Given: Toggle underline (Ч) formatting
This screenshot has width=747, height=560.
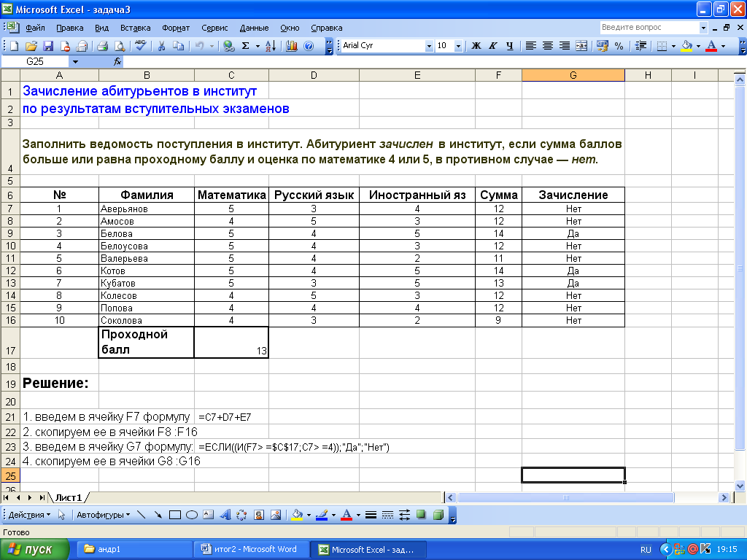Looking at the screenshot, I should pos(510,46).
